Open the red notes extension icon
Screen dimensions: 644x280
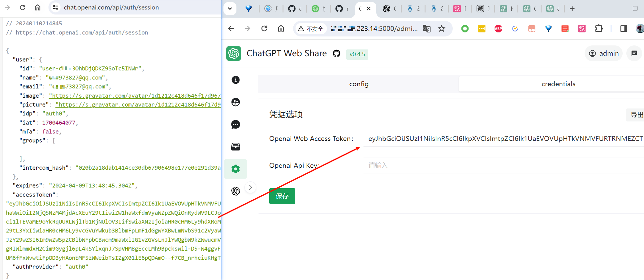pos(565,29)
